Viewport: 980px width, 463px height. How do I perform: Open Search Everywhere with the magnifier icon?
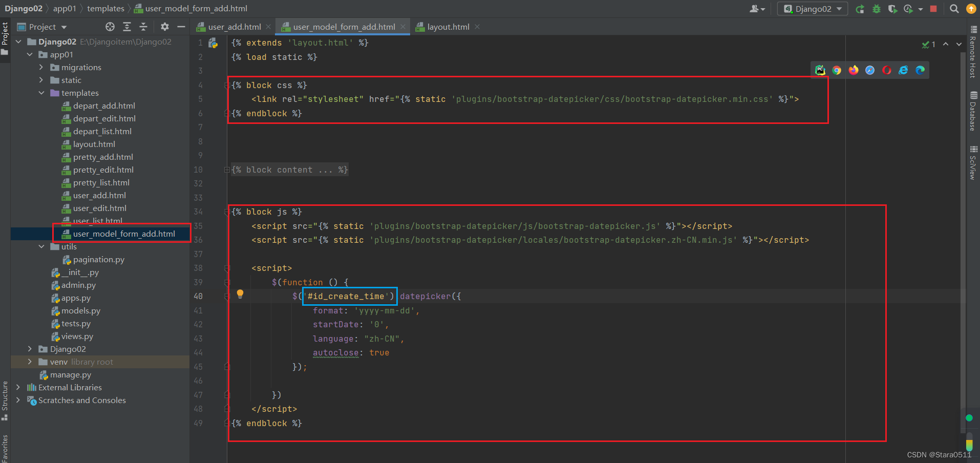(954, 9)
